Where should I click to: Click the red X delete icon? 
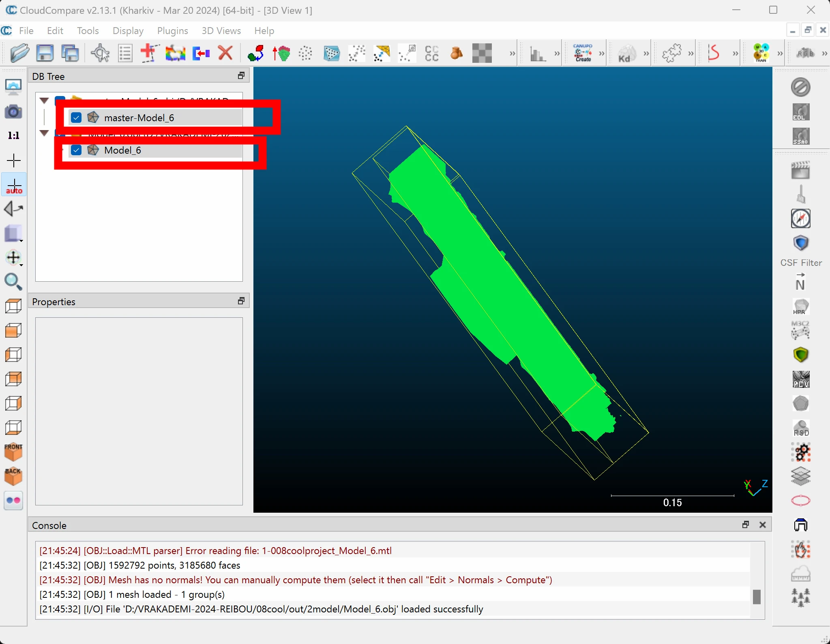[x=225, y=53]
